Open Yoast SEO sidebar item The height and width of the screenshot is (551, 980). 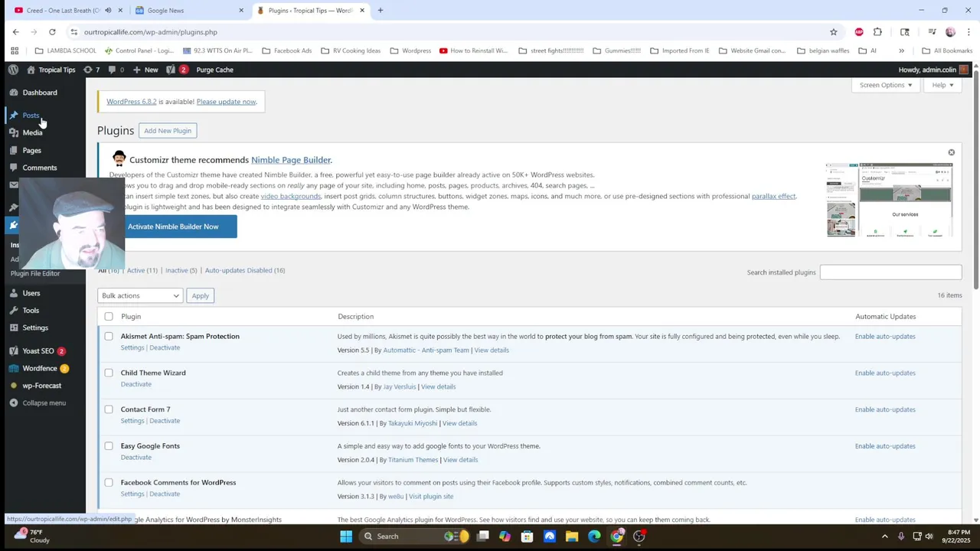coord(38,351)
